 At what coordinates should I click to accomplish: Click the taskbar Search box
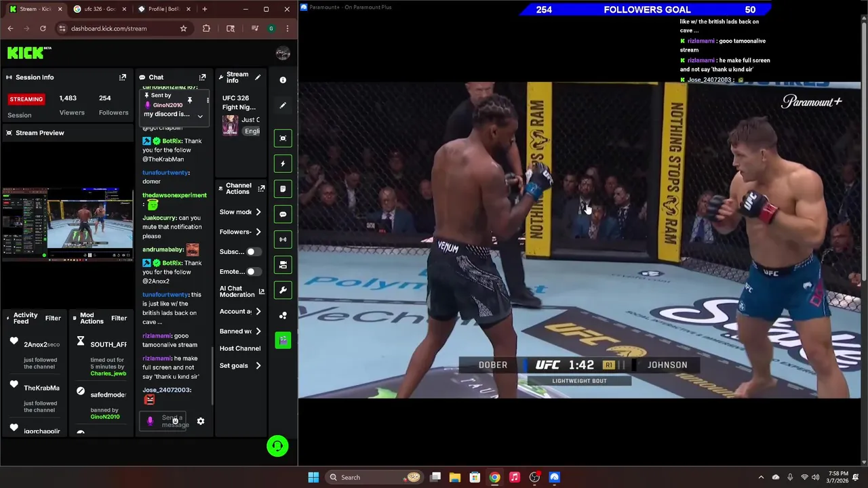373,477
